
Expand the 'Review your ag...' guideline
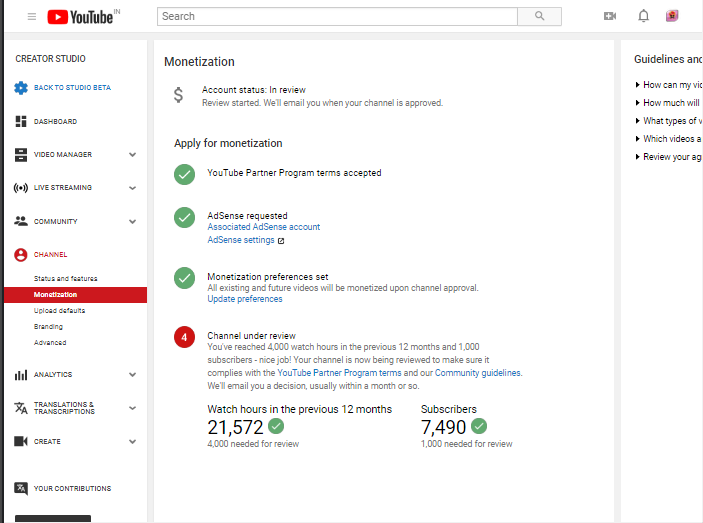(x=668, y=156)
